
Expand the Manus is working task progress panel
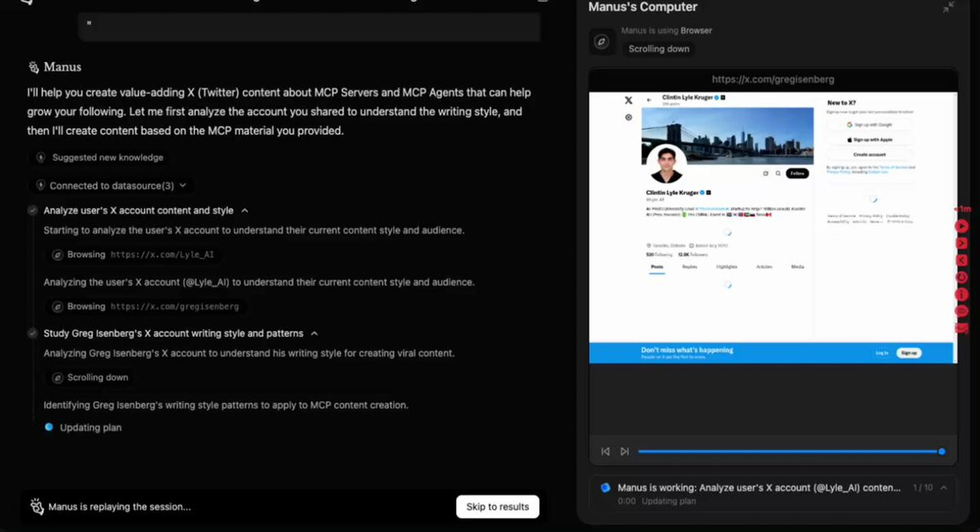pos(944,488)
